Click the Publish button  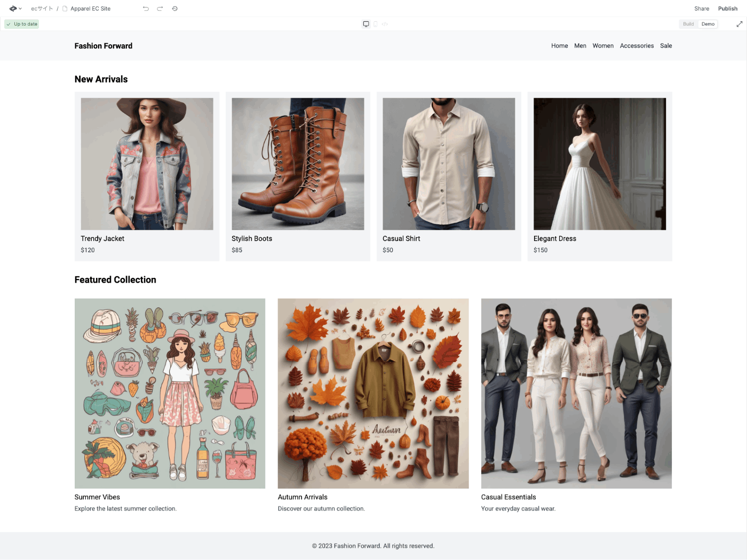pyautogui.click(x=728, y=9)
